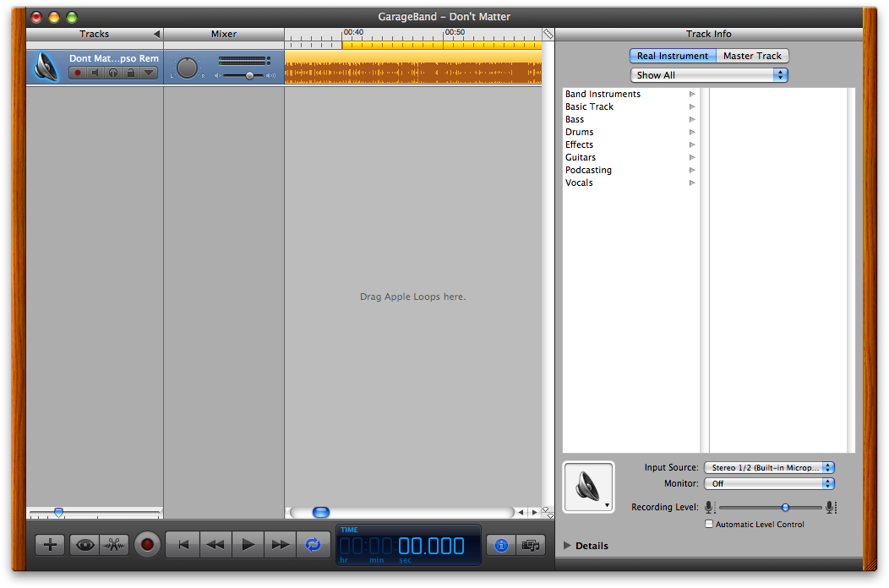This screenshot has width=889, height=588.
Task: Show Track Info with the blue i button
Action: pyautogui.click(x=500, y=545)
